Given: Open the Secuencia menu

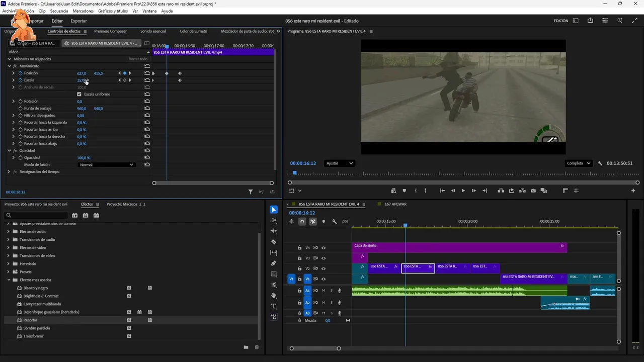Looking at the screenshot, I should tap(59, 11).
